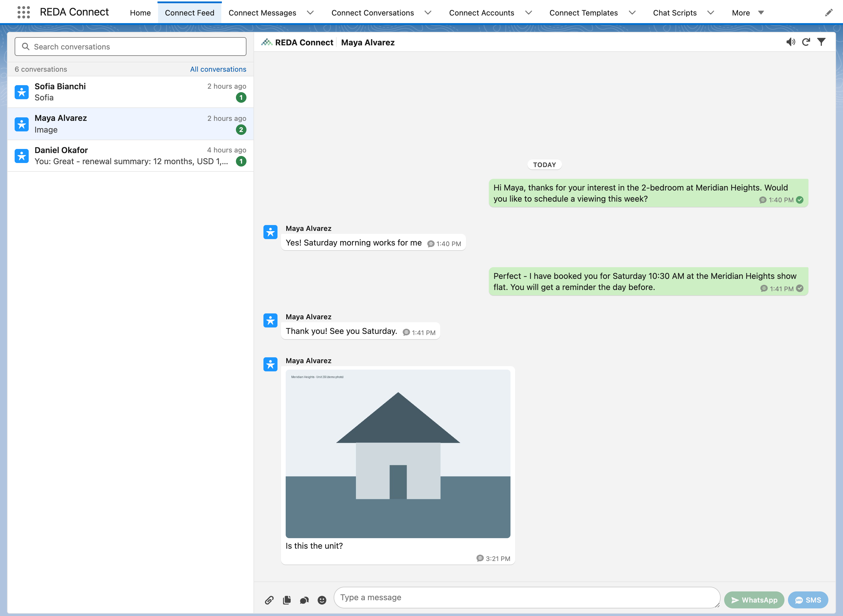Screen dimensions: 843x616
Task: Click the Type a message box
Action: (527, 597)
